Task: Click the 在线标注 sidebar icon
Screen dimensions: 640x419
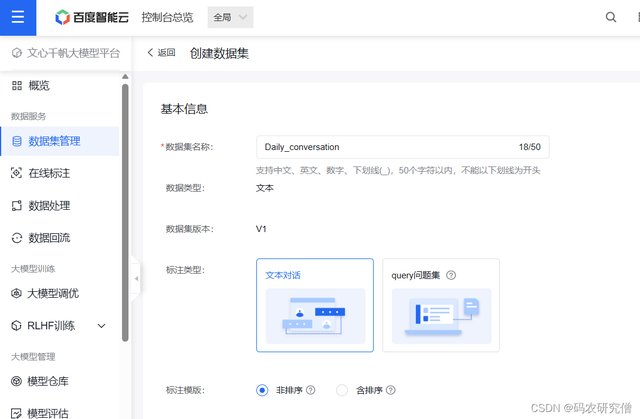Action: (x=17, y=173)
